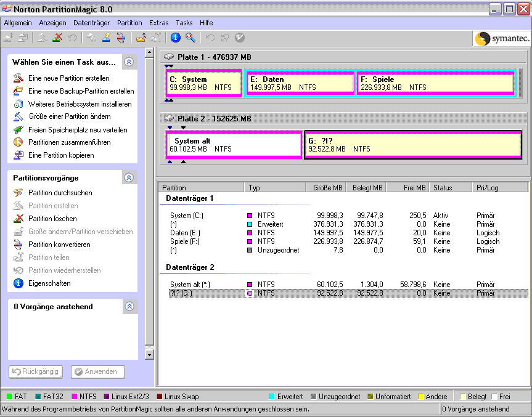This screenshot has height=417, width=532.
Task: Click the icon beside 'Eine Partition kopieren'
Action: [18, 155]
